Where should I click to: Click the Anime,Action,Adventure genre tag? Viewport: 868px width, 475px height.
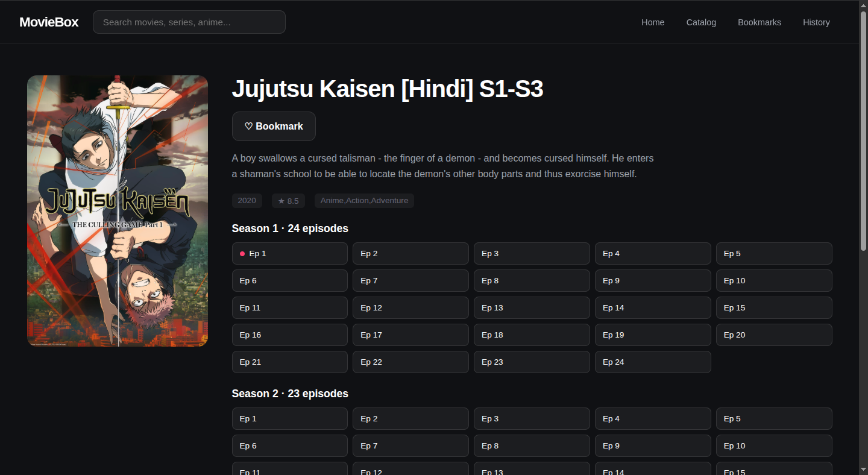point(364,201)
